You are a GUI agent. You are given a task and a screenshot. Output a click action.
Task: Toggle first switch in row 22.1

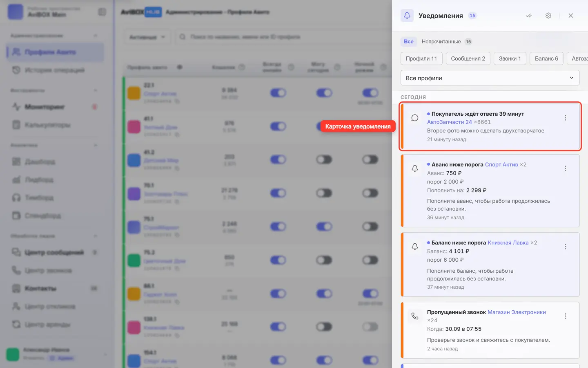(278, 93)
